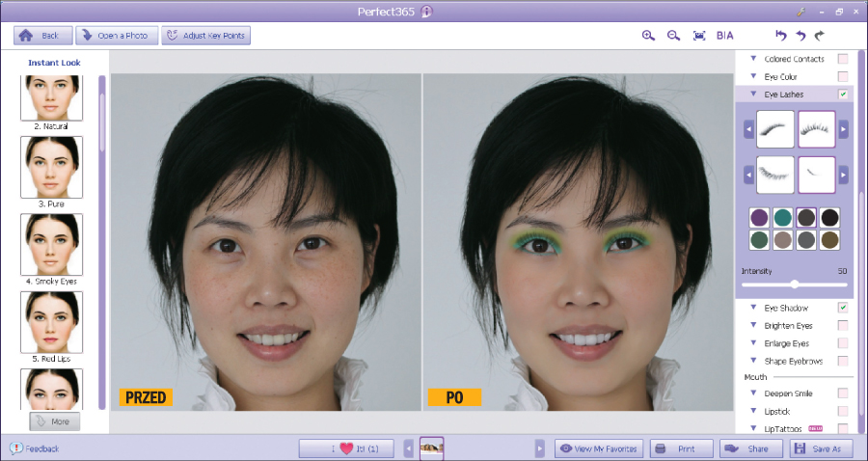Uncheck the Eye Lashes checkbox
Screen dimensions: 868x461
(843, 95)
